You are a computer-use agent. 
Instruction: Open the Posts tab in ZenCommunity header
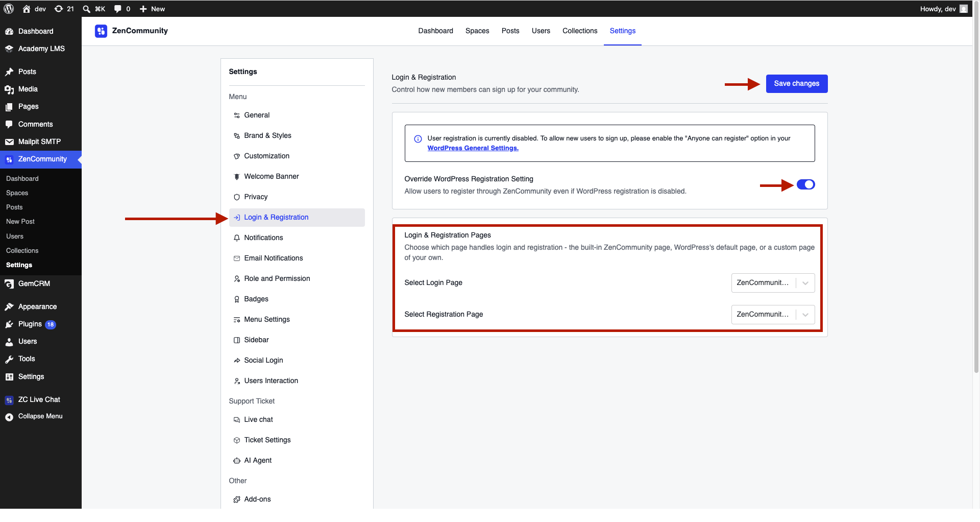510,31
